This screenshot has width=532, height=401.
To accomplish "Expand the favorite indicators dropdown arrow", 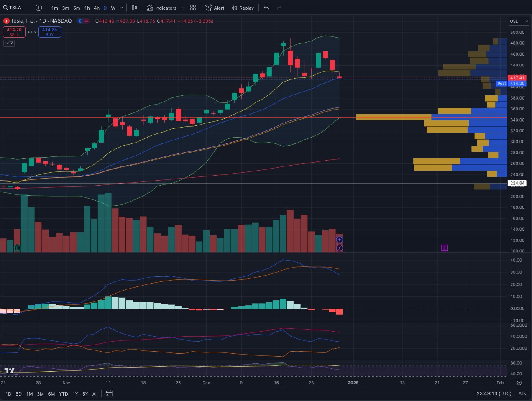I will pyautogui.click(x=183, y=8).
